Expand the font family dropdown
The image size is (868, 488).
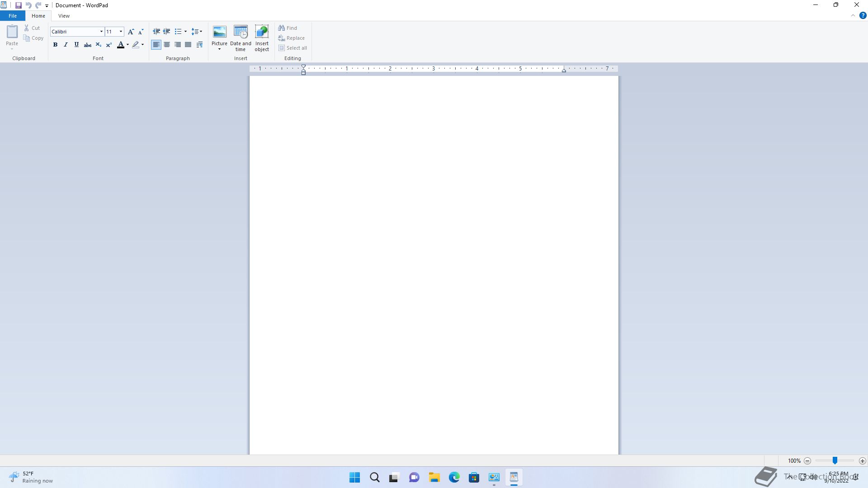coord(101,32)
